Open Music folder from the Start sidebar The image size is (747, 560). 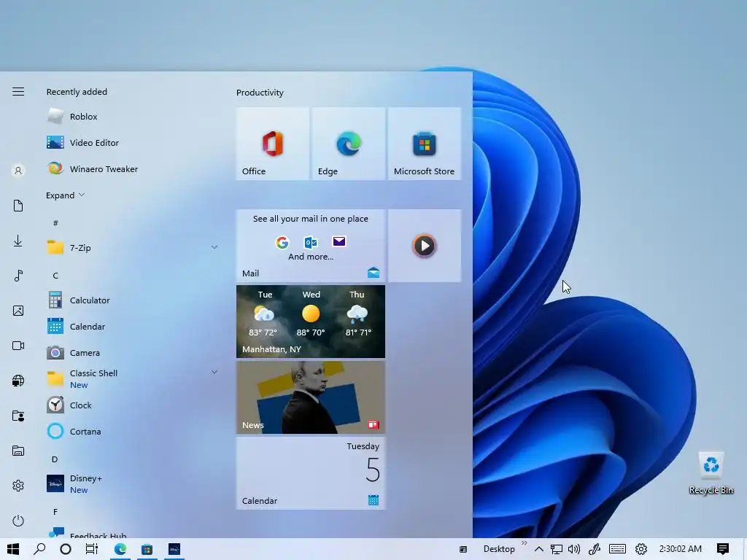[x=18, y=276]
